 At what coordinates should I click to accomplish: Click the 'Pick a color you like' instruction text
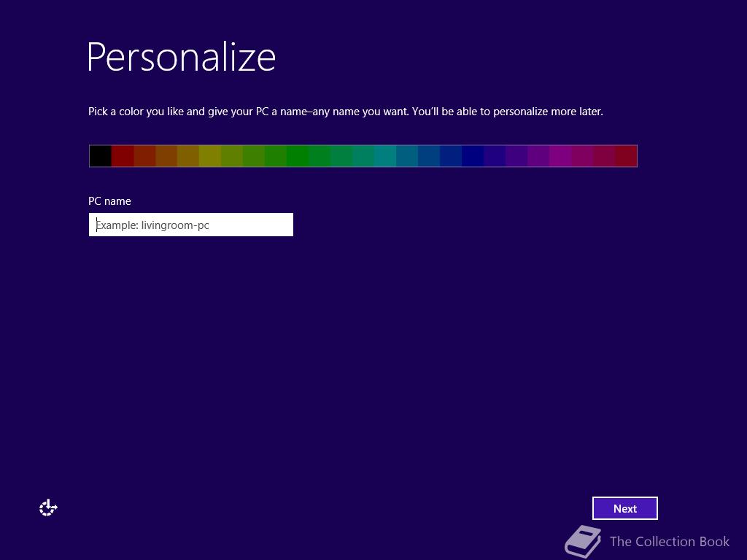click(345, 112)
